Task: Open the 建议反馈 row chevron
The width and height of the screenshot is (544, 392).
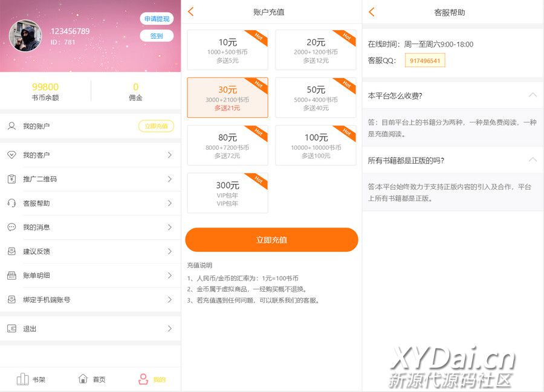Action: click(170, 251)
